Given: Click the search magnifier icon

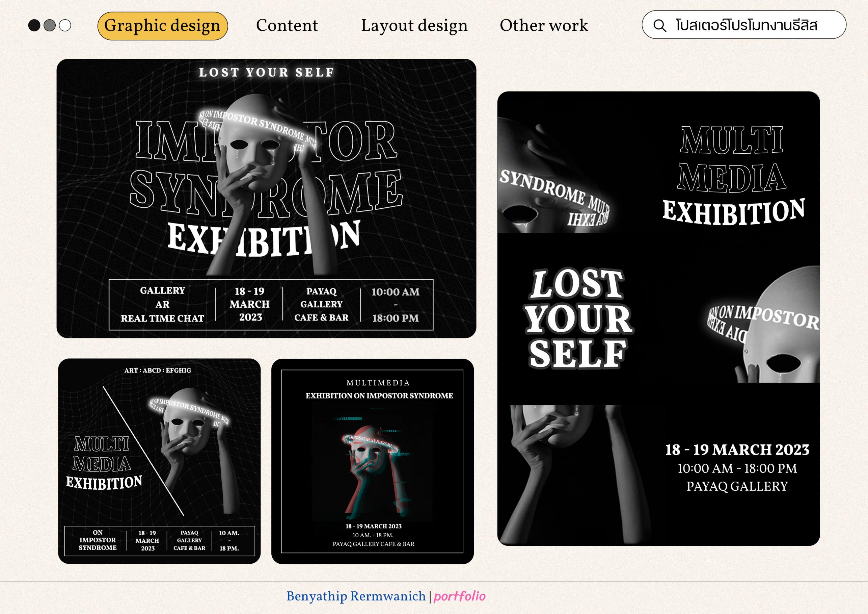Looking at the screenshot, I should coord(660,26).
